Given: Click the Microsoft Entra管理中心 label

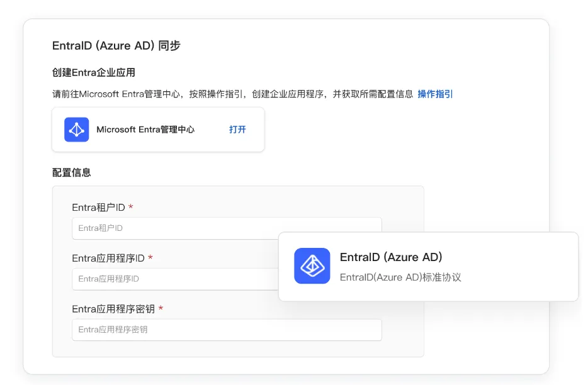Looking at the screenshot, I should pos(145,130).
